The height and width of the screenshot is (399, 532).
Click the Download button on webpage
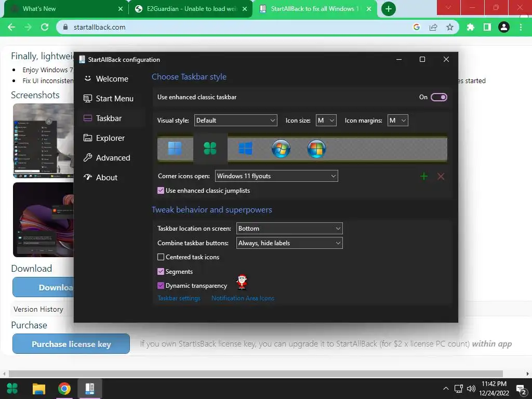coord(43,287)
